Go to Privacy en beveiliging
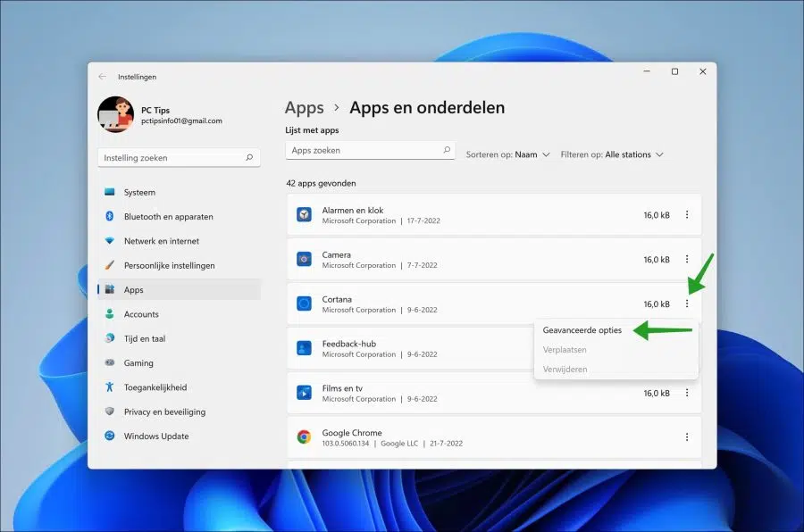 (179, 411)
